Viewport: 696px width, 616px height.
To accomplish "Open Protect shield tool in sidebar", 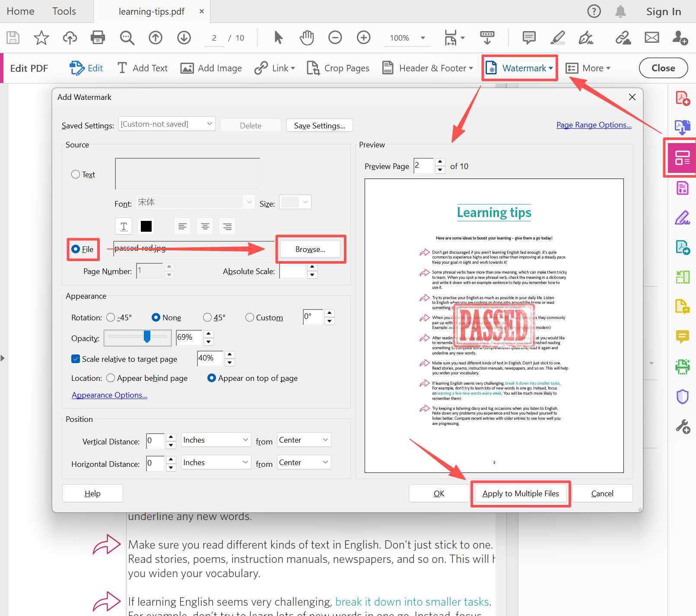I will [x=682, y=396].
